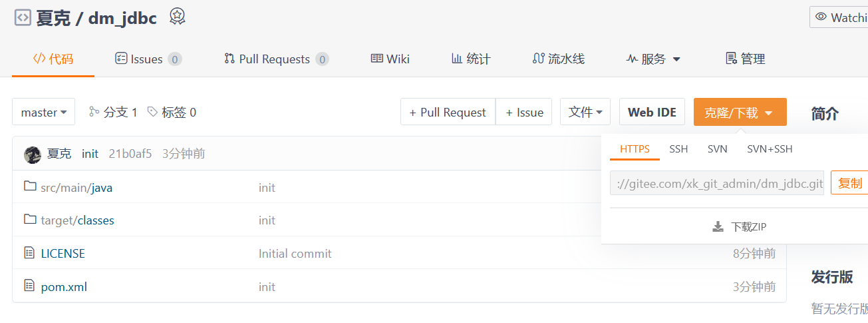Open the Pull Requests tab
The width and height of the screenshot is (868, 323).
276,59
